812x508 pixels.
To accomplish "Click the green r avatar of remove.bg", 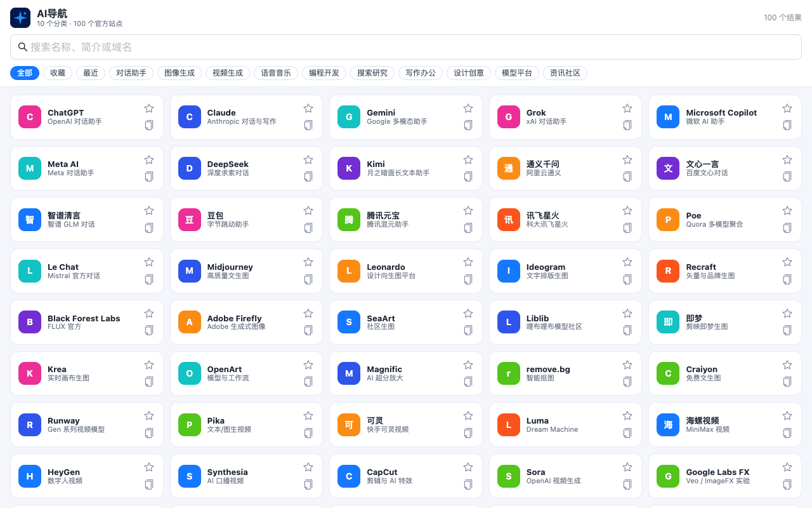I will (x=509, y=373).
